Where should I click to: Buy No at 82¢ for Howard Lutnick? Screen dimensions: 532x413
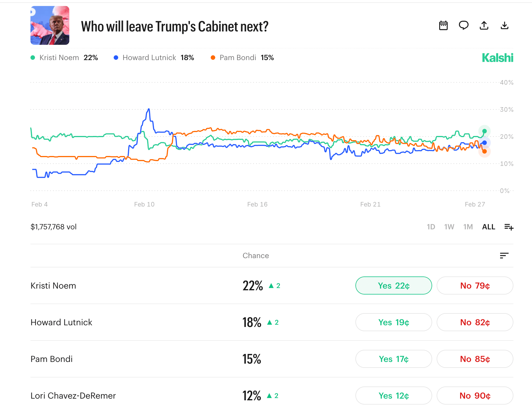(x=475, y=322)
